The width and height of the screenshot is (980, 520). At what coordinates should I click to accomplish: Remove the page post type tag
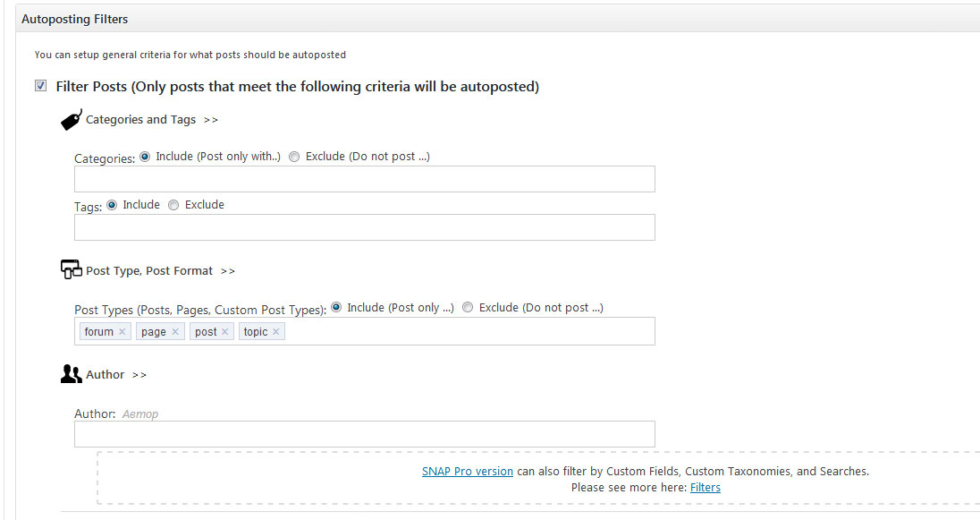pyautogui.click(x=175, y=332)
